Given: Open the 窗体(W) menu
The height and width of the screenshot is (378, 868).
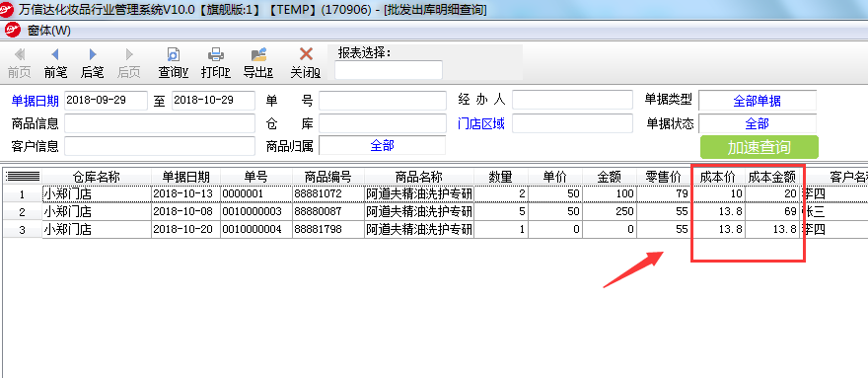Looking at the screenshot, I should click(x=49, y=31).
